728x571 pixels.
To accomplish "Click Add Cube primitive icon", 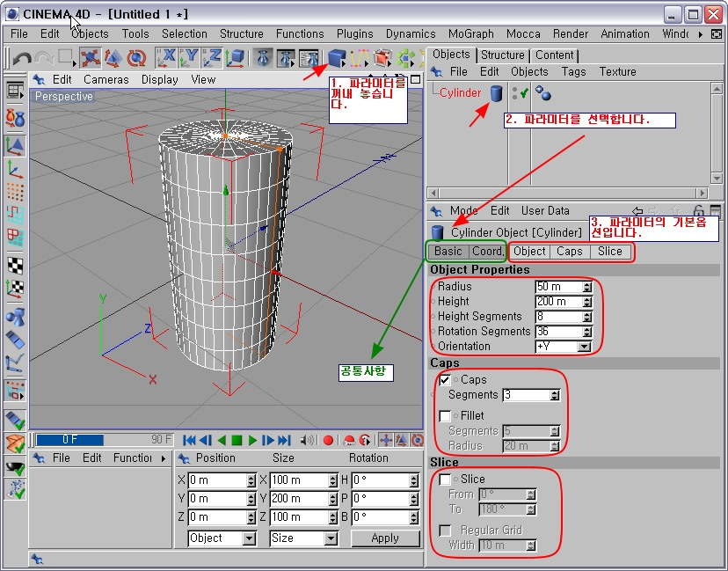I will pyautogui.click(x=337, y=58).
